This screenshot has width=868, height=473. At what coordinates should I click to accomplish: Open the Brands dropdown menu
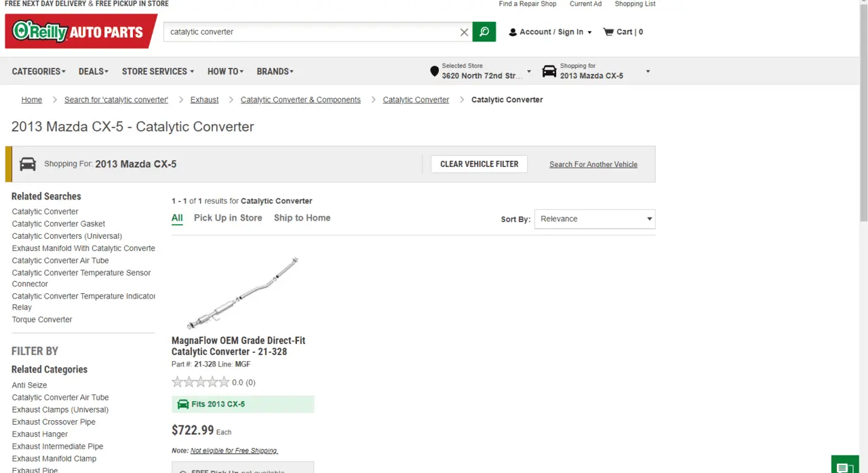275,71
